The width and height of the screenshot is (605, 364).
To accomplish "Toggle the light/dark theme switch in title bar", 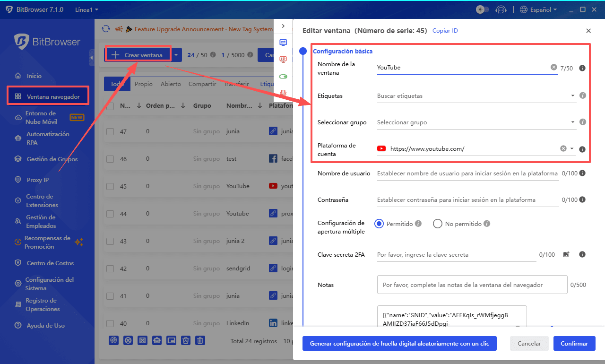I will (x=482, y=9).
